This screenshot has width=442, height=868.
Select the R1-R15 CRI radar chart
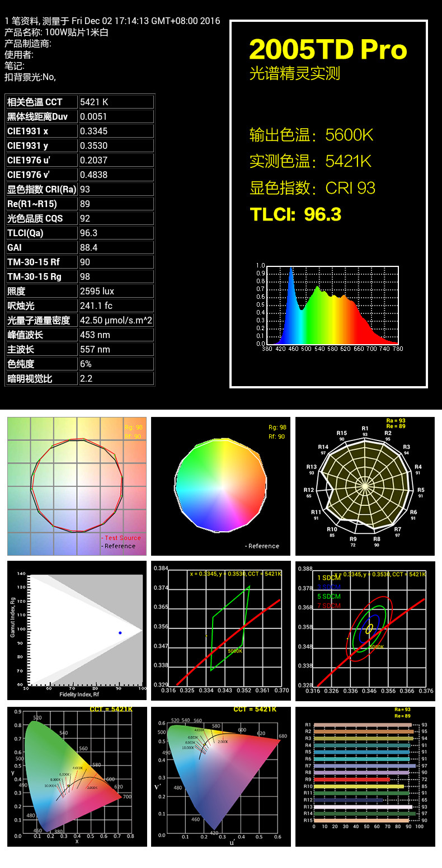[x=365, y=486]
